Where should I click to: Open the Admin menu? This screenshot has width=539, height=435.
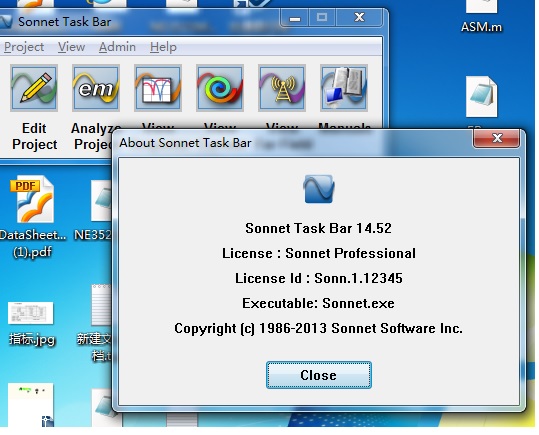(117, 47)
